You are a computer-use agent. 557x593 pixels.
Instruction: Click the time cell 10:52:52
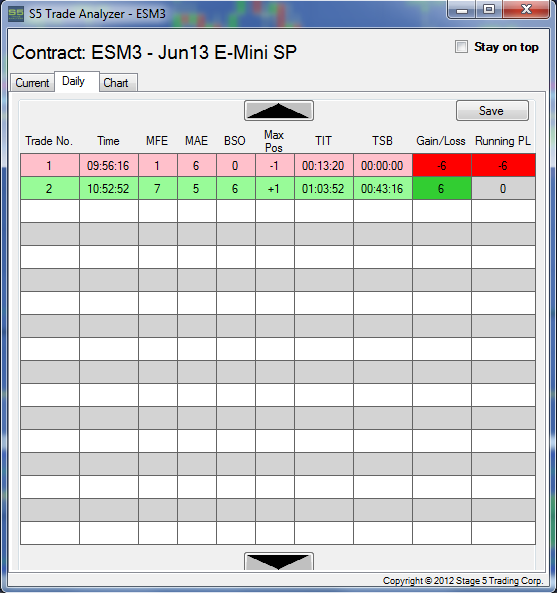[x=109, y=188]
